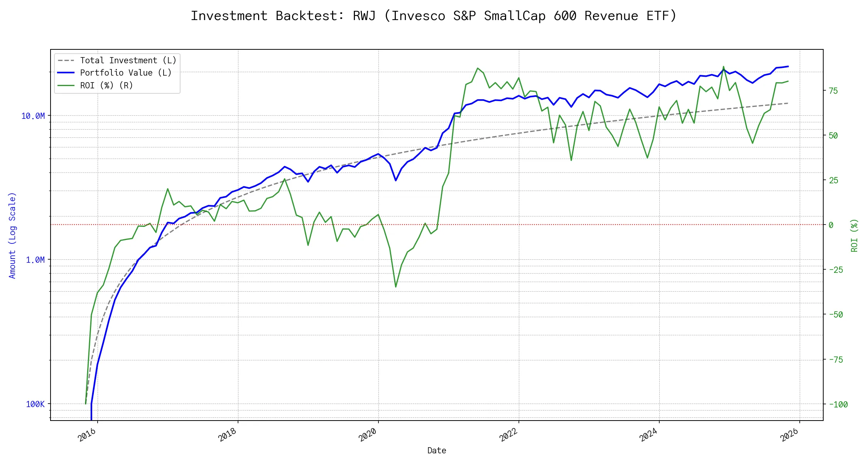868x463 pixels.
Task: Click the Date x-axis title
Action: pyautogui.click(x=437, y=451)
